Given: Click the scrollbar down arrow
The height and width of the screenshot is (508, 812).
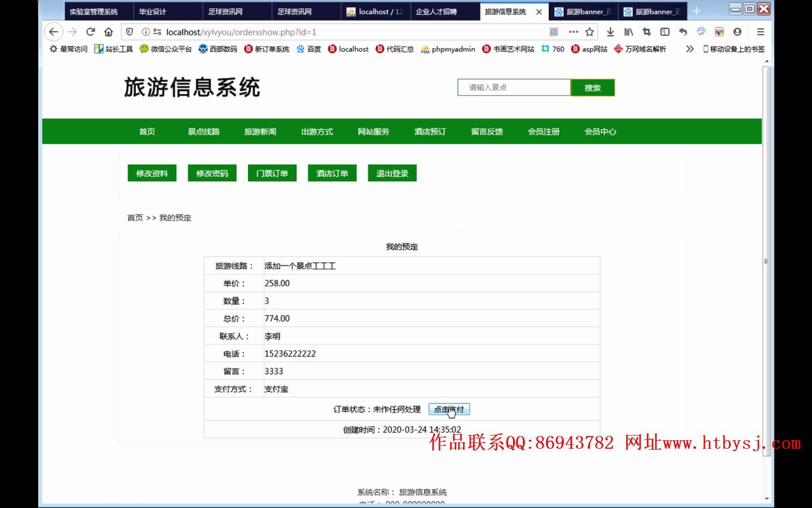Looking at the screenshot, I should [x=767, y=498].
